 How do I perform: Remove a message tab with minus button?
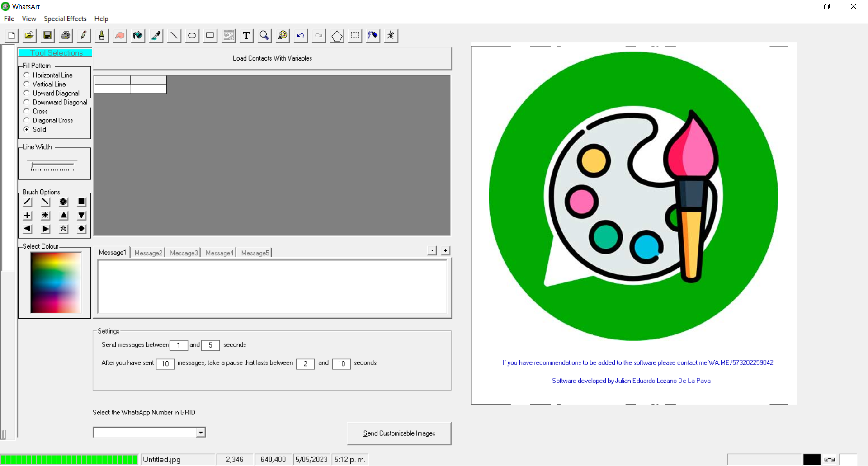pos(432,250)
